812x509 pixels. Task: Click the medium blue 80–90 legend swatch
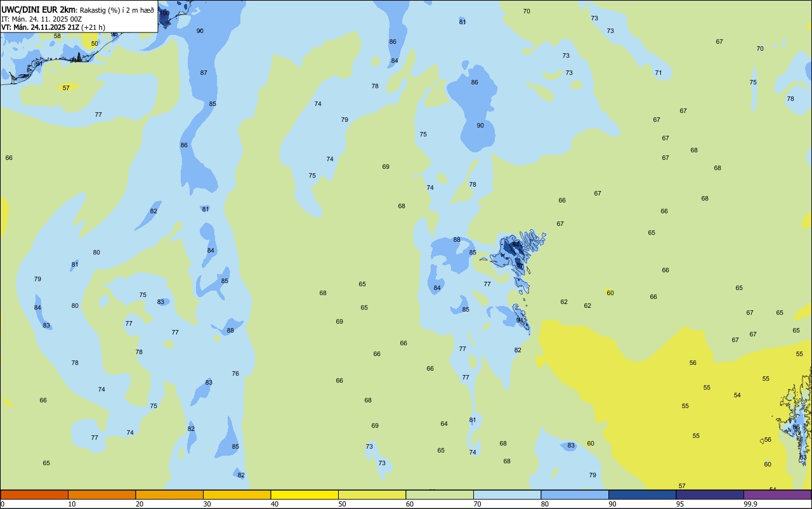pos(575,494)
